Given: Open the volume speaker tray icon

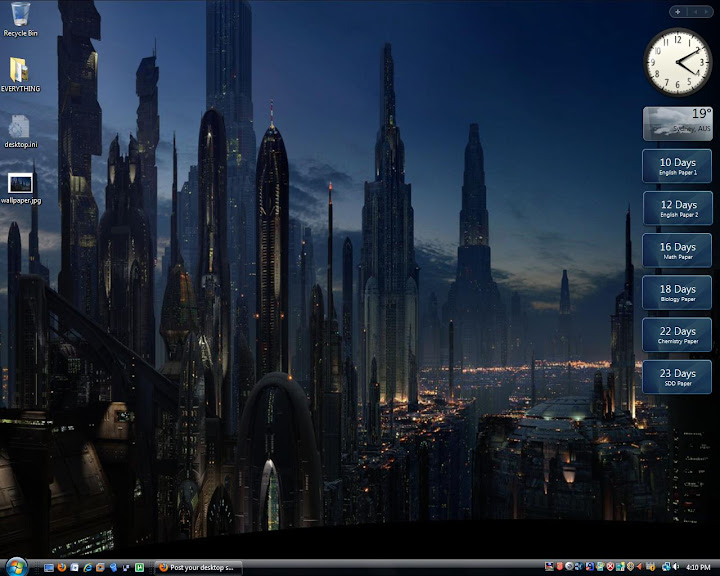Looking at the screenshot, I should click(x=676, y=566).
